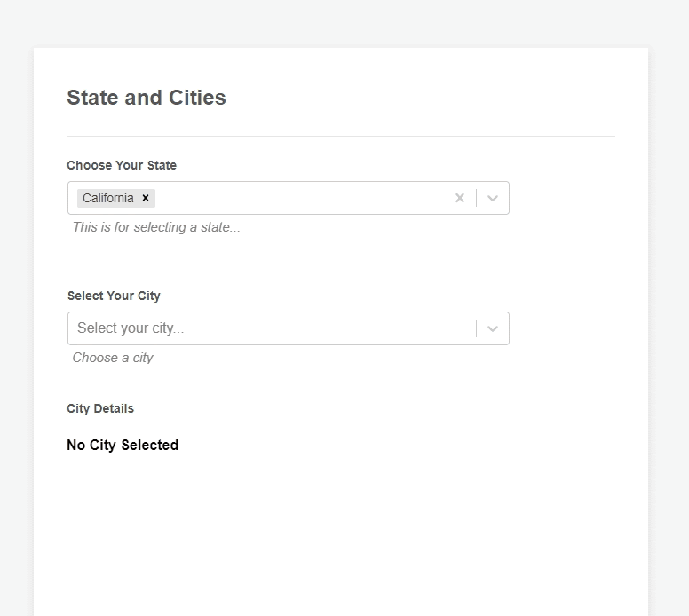Remove the California tag with its x
689x616 pixels.
146,198
